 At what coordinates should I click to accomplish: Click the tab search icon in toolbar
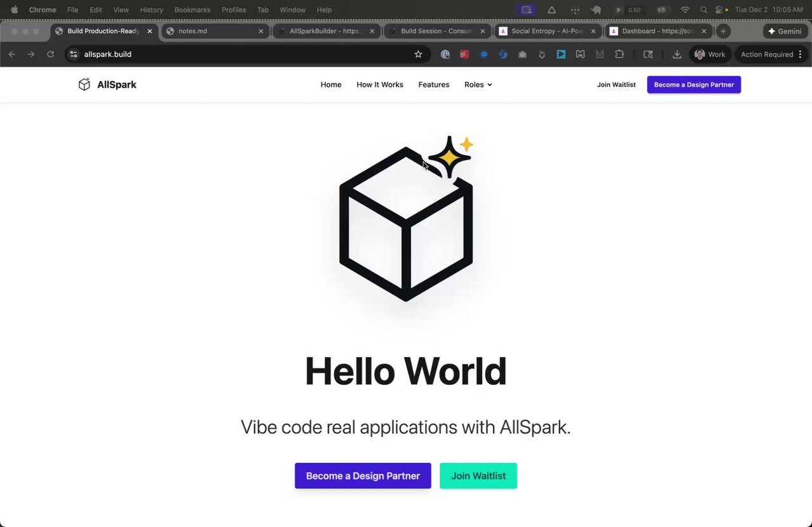(648, 55)
